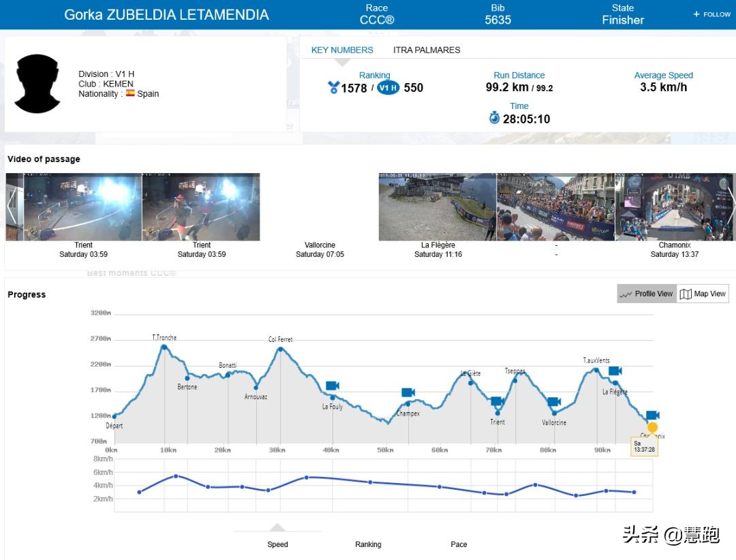The width and height of the screenshot is (736, 560).
Task: Select the KEY NUMBERS tab
Action: pyautogui.click(x=342, y=50)
